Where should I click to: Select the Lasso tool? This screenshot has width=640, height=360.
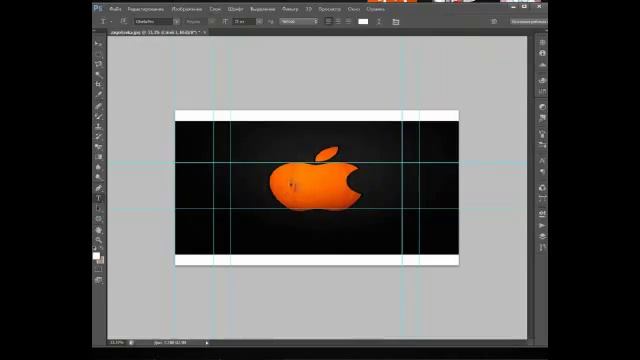click(98, 64)
